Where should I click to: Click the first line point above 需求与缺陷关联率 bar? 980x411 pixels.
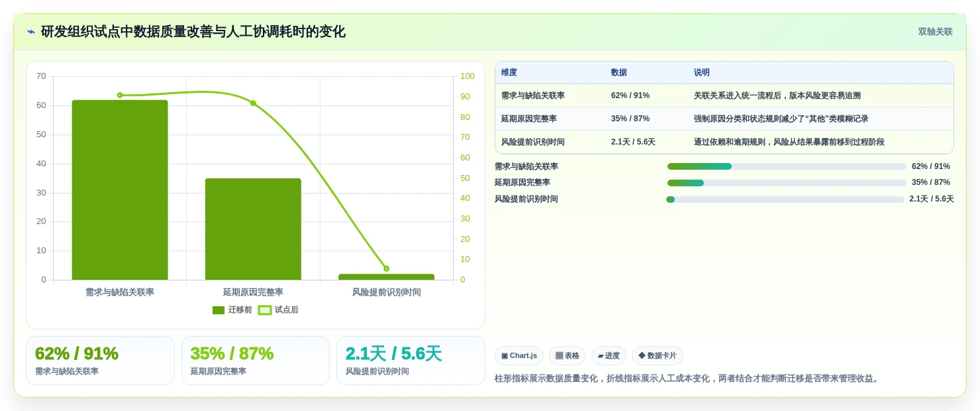point(120,95)
